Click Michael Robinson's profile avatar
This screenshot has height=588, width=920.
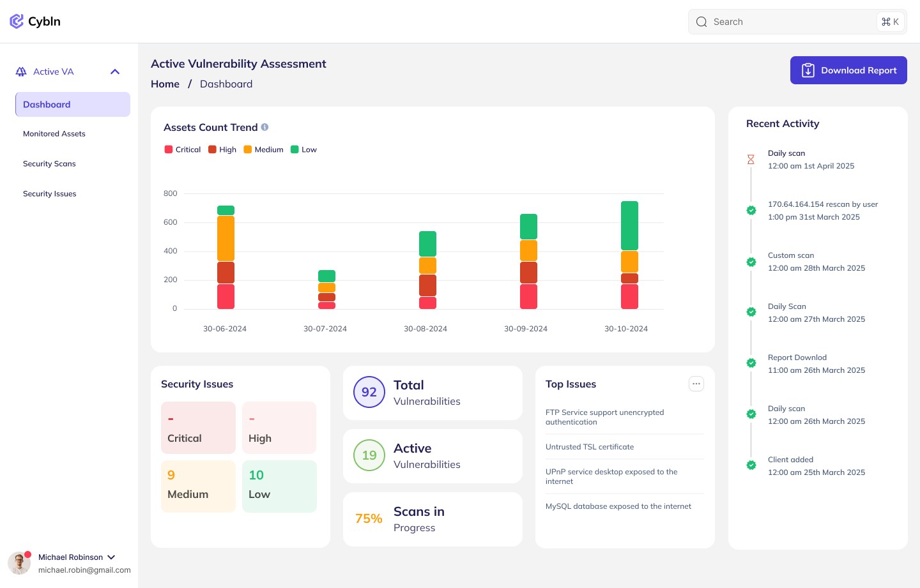[19, 563]
